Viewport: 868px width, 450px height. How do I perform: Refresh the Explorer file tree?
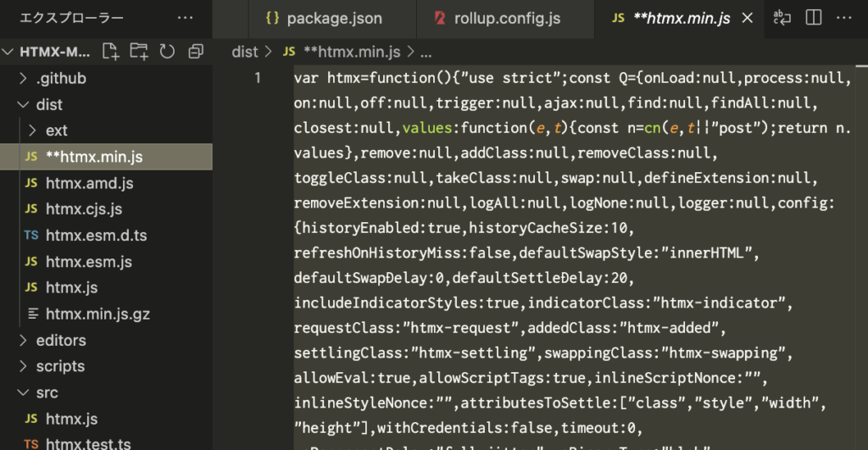tap(166, 52)
